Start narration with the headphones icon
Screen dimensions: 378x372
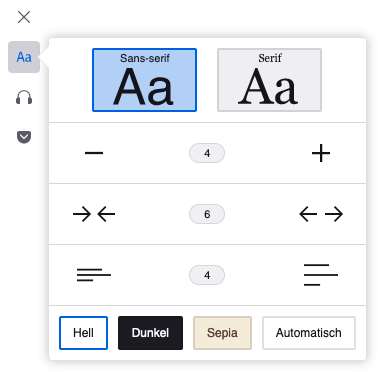24,97
